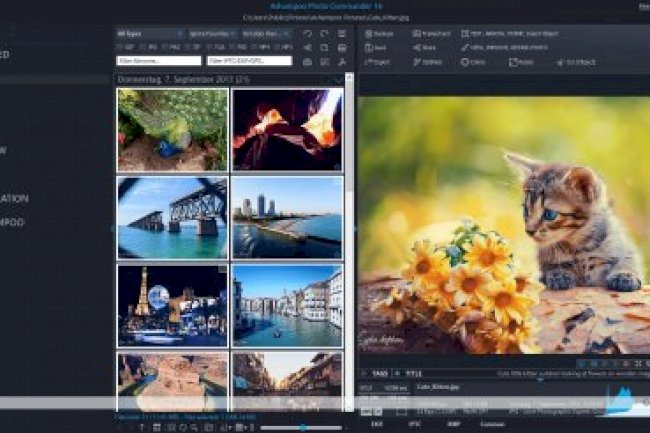The height and width of the screenshot is (433, 650).
Task: Click the Save icon in the toolbar
Action: [379, 47]
